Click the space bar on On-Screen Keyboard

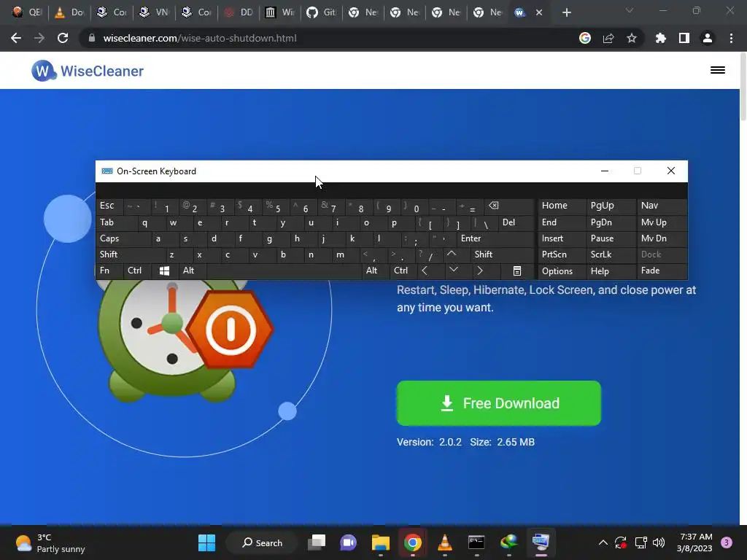pyautogui.click(x=285, y=271)
